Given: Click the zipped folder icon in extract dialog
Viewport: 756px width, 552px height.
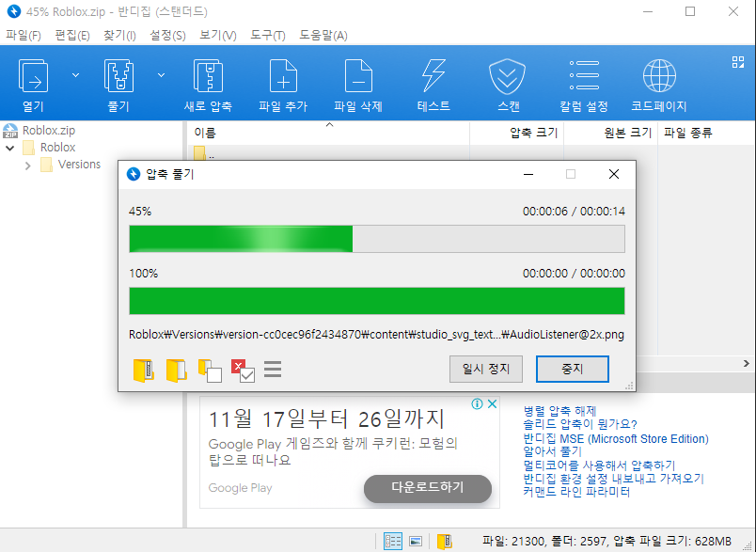Looking at the screenshot, I should (x=144, y=371).
